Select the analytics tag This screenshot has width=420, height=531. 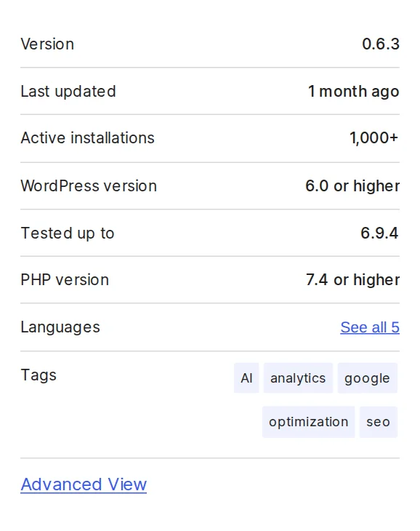tap(298, 378)
